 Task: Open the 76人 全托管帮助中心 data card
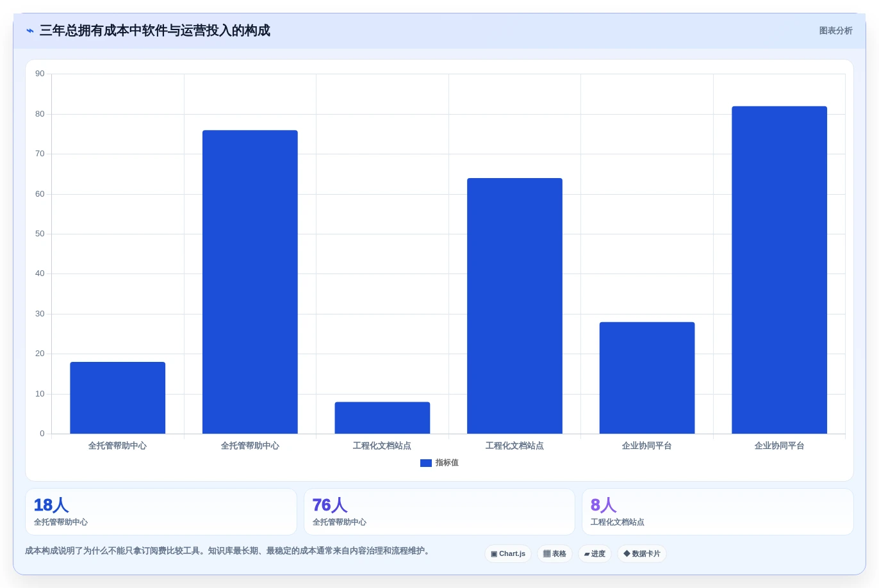coord(439,512)
